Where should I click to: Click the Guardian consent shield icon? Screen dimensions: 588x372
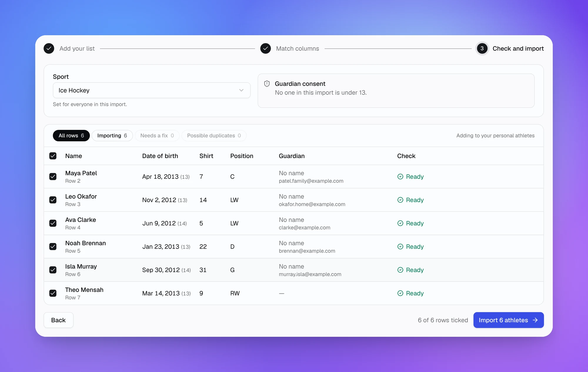(x=267, y=84)
